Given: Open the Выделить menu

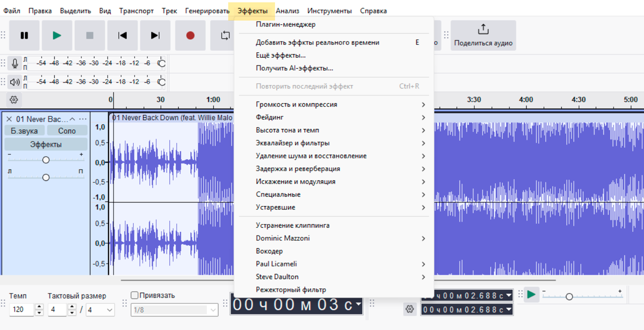Looking at the screenshot, I should point(75,11).
